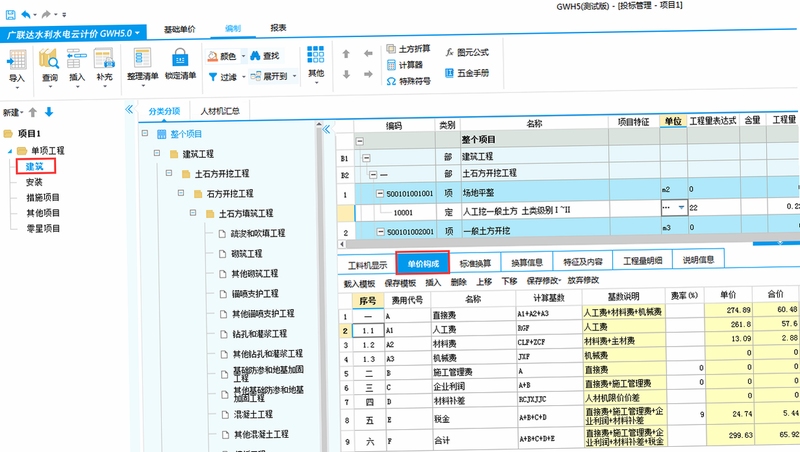800x452 pixels.
Task: Open the unit dropdown in row 10001
Action: 681,208
